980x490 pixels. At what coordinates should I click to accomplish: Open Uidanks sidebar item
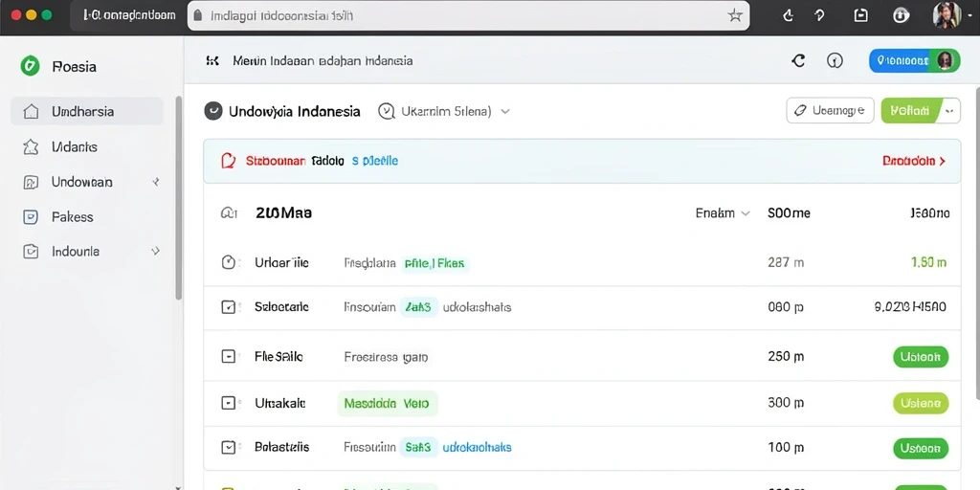[87, 146]
